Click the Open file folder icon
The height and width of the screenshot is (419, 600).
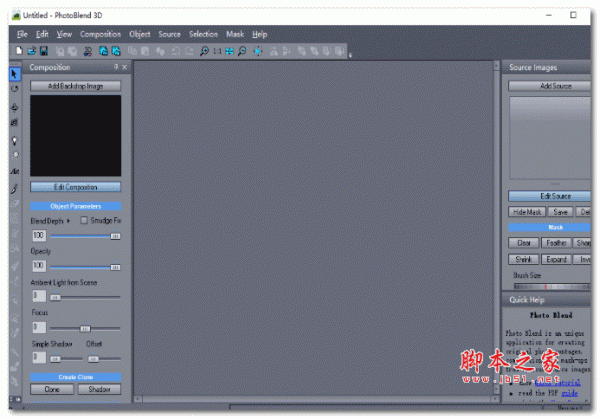(x=31, y=51)
